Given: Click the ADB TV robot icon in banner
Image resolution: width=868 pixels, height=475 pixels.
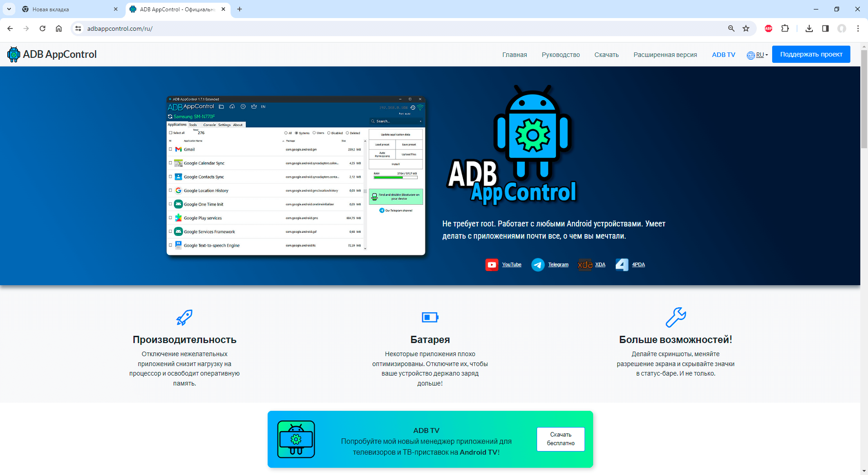Looking at the screenshot, I should pos(296,439).
